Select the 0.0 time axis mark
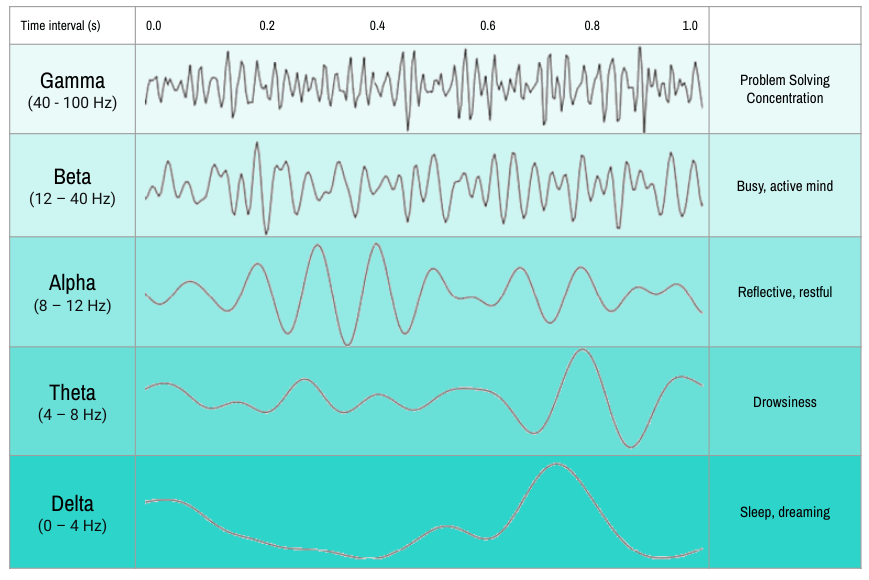869x580 pixels. pos(154,25)
